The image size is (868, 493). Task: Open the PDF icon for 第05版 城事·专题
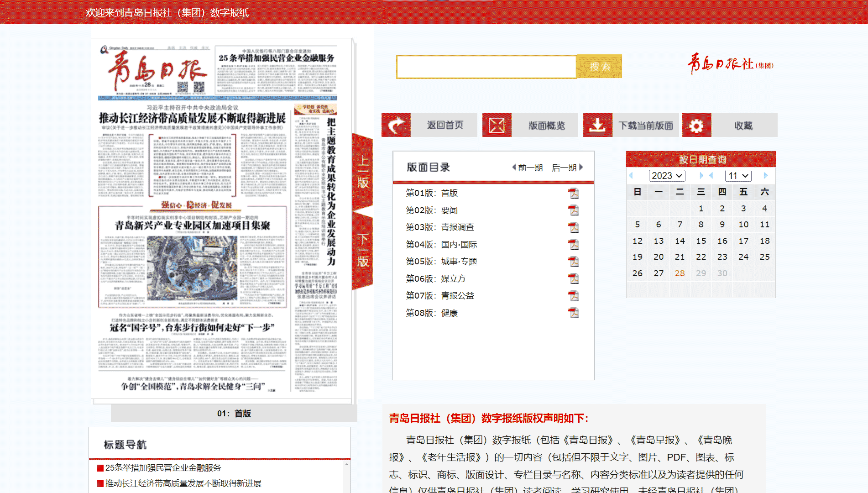[x=574, y=262]
